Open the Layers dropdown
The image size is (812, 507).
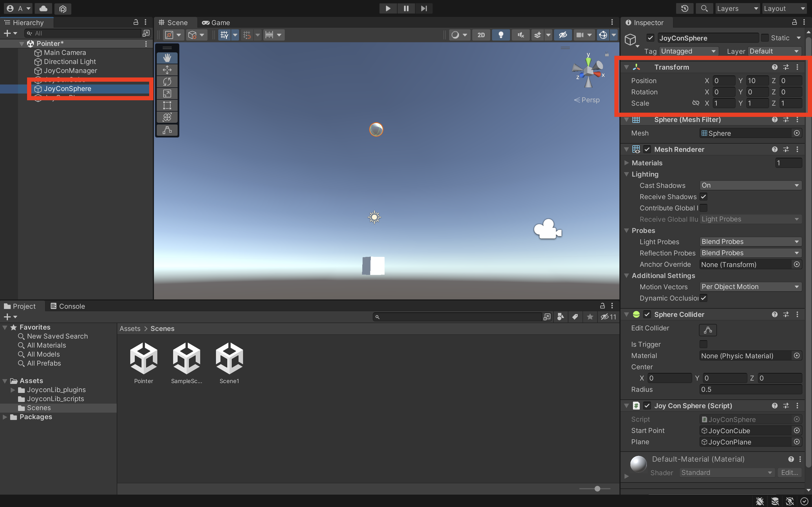click(737, 8)
